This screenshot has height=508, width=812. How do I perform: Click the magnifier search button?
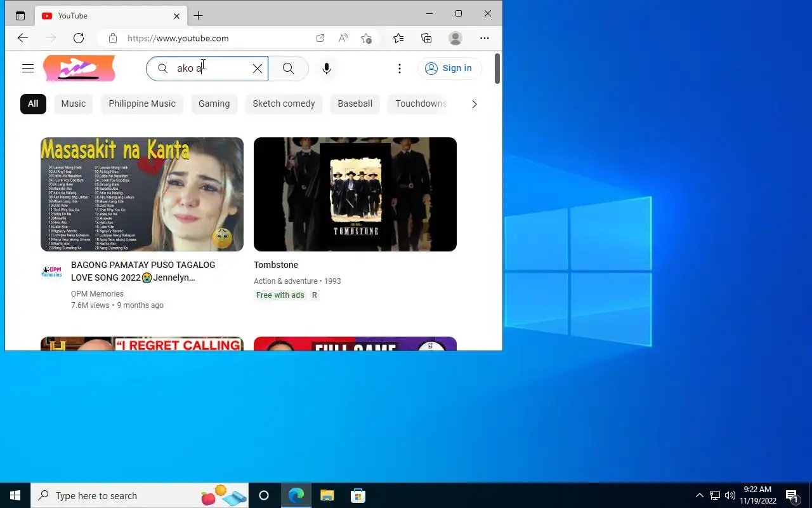(x=289, y=69)
